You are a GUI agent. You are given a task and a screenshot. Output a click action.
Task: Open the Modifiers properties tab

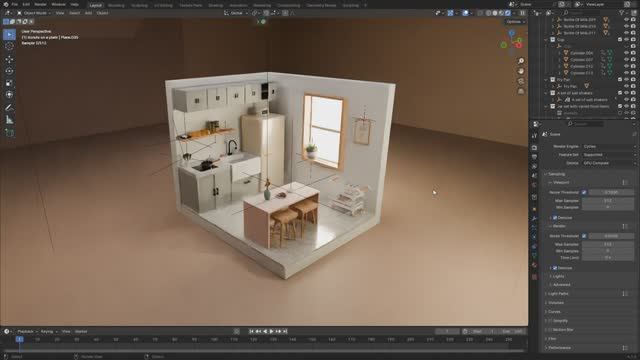[534, 219]
